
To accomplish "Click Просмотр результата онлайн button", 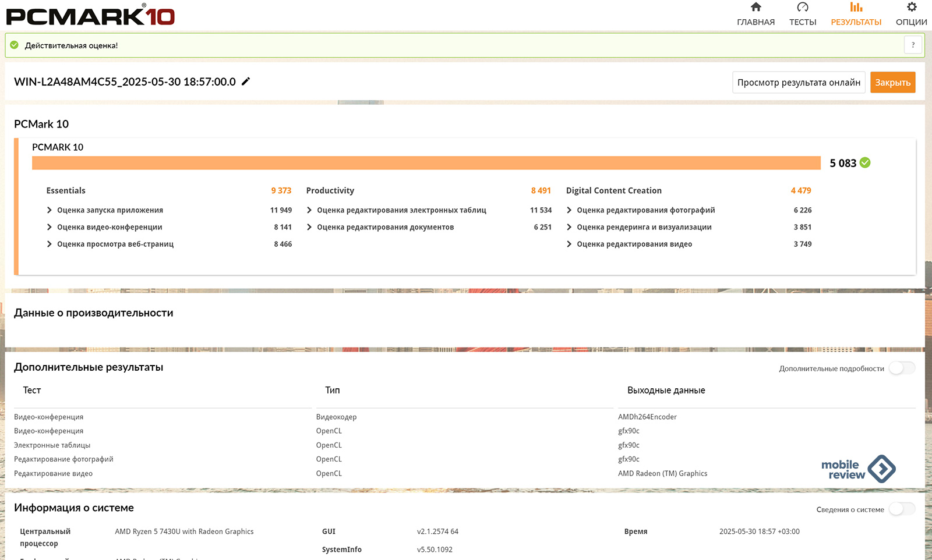I will 799,82.
